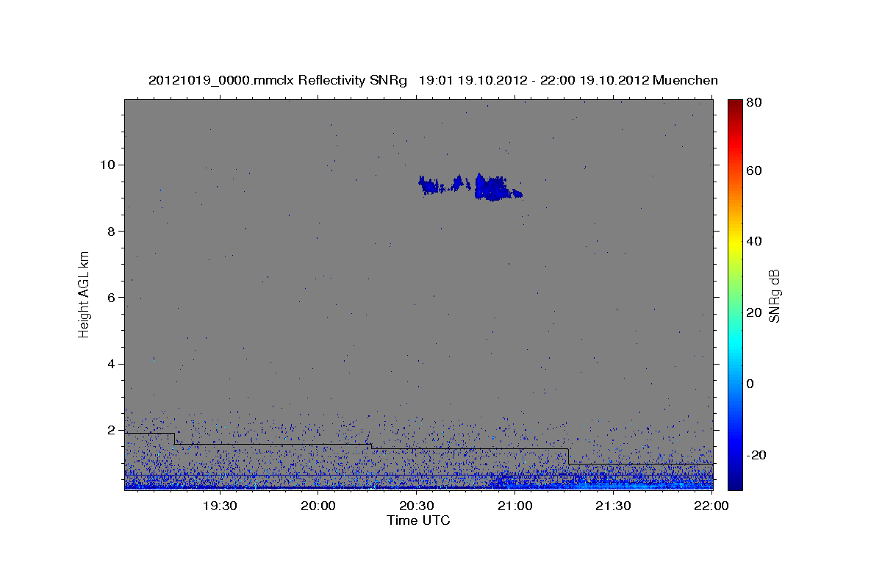Select the 19:30 time tick label
Screen dimensions: 882x588
coord(219,506)
